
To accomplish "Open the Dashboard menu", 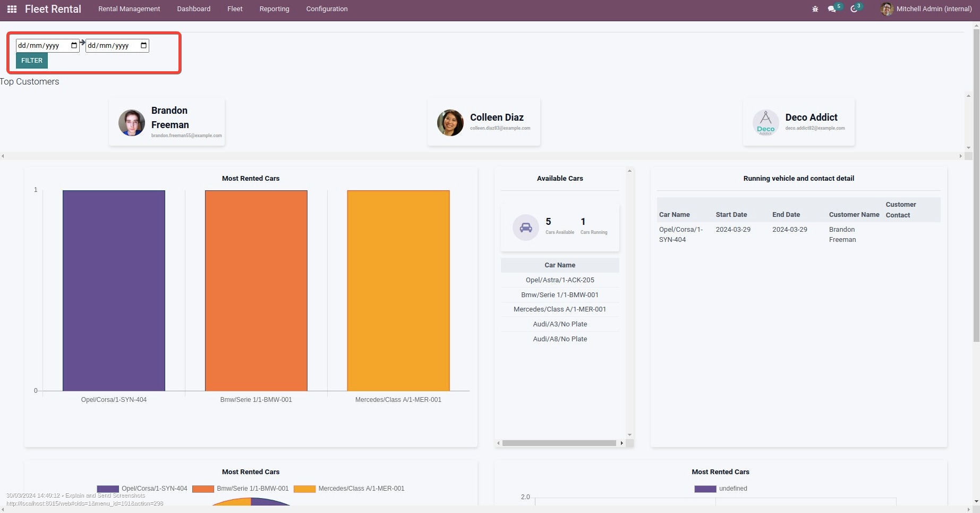I will [x=194, y=9].
